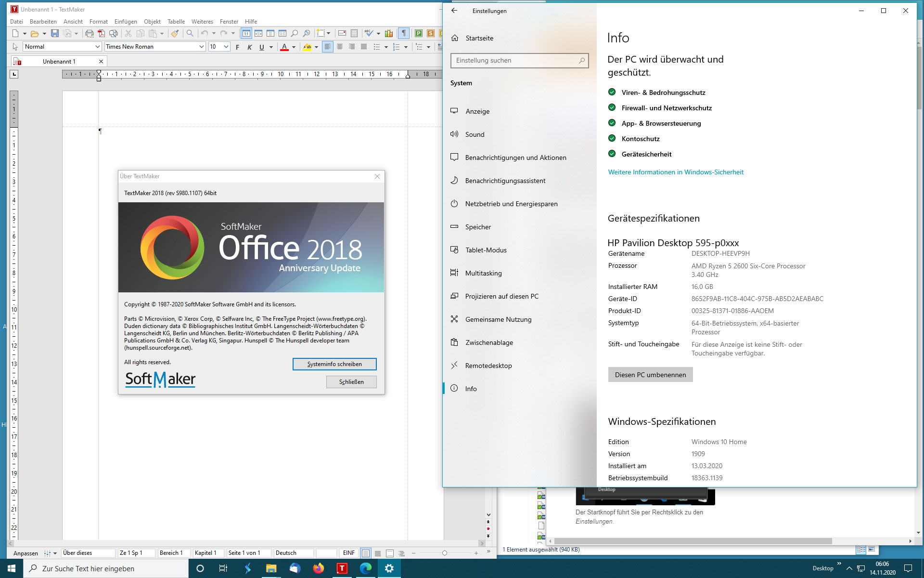The height and width of the screenshot is (578, 924).
Task: Center-align text with the centered icon
Action: coord(340,47)
